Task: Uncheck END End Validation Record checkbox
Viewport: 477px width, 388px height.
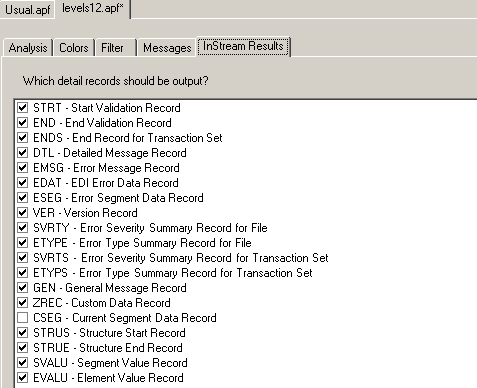Action: pyautogui.click(x=22, y=123)
